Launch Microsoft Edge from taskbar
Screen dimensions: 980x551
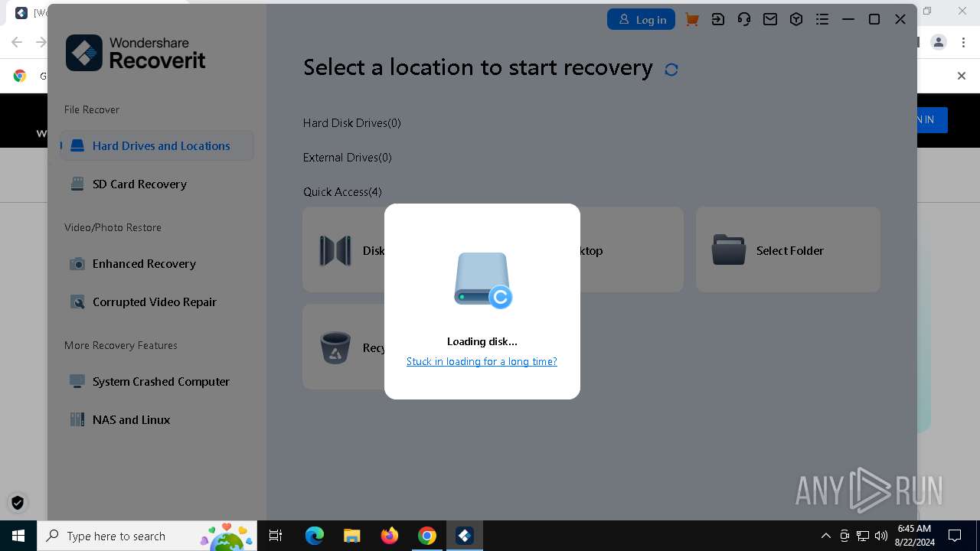(315, 536)
